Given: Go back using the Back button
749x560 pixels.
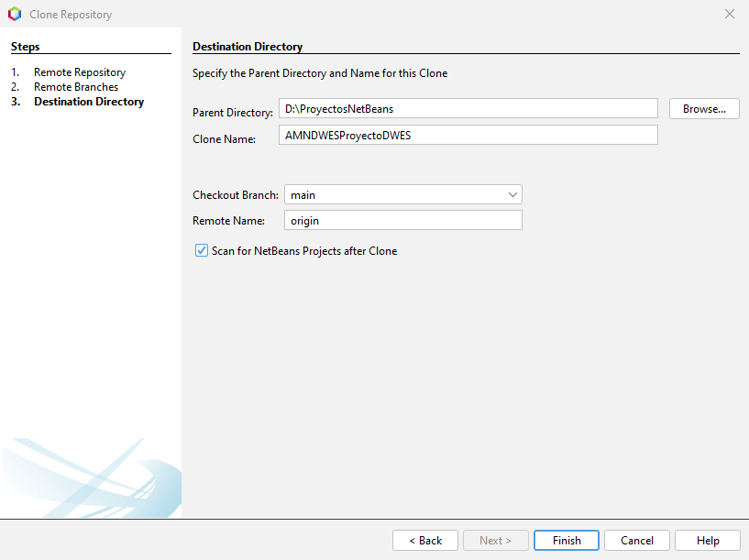Looking at the screenshot, I should tap(425, 541).
